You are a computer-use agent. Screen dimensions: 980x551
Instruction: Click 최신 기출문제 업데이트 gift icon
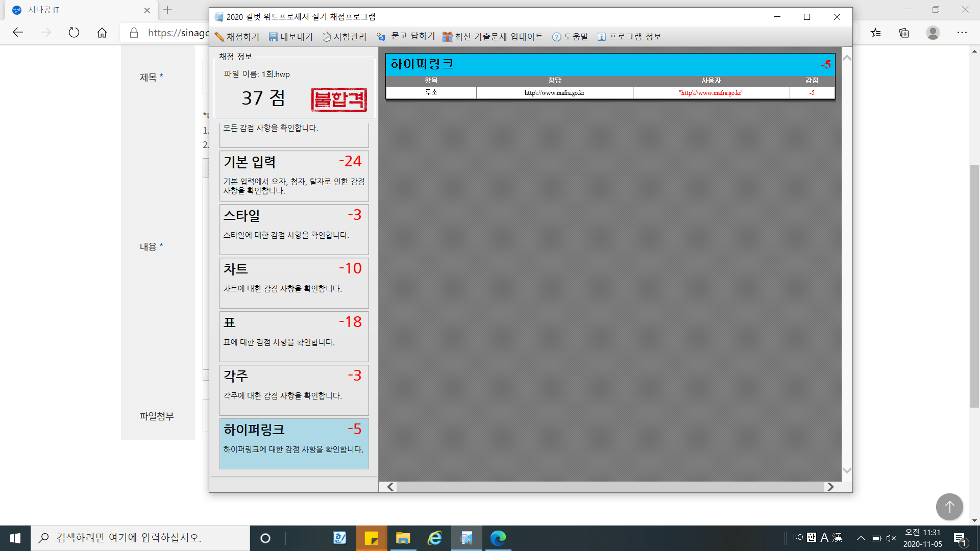447,37
